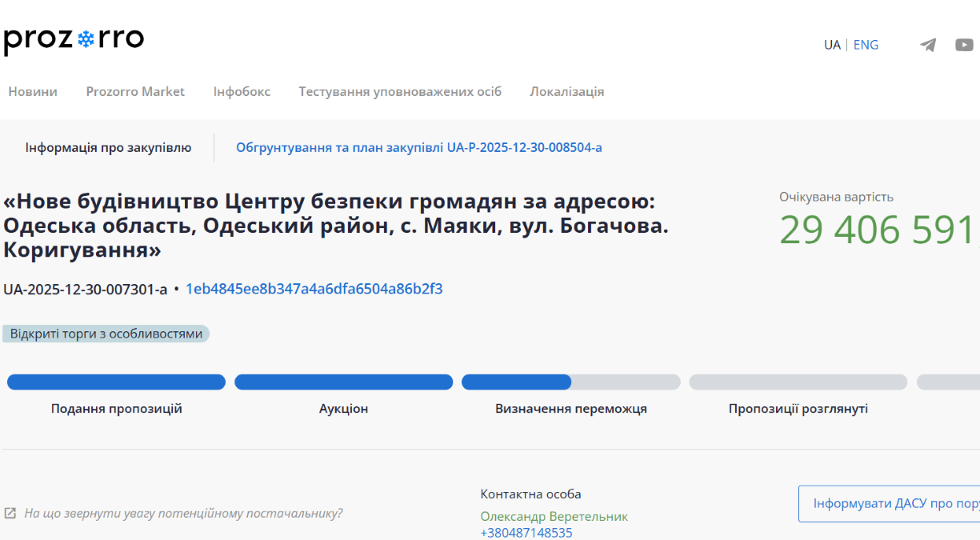Screen dimensions: 980x540
Task: Open Тестування уповноважених осіб page
Action: 400,91
